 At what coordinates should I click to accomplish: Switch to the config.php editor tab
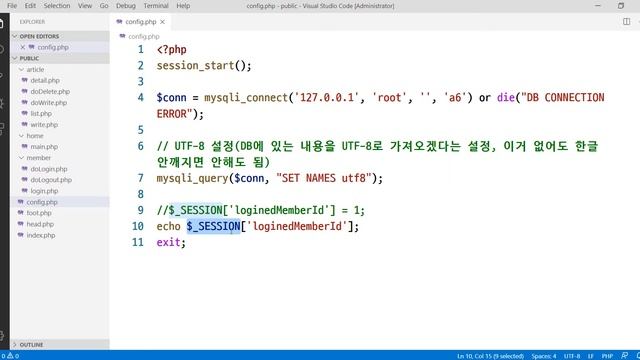140,22
